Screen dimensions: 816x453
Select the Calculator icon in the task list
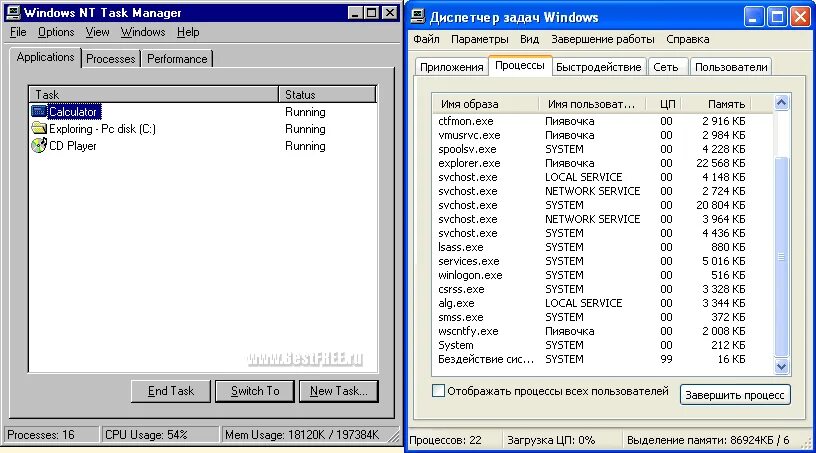[x=39, y=111]
